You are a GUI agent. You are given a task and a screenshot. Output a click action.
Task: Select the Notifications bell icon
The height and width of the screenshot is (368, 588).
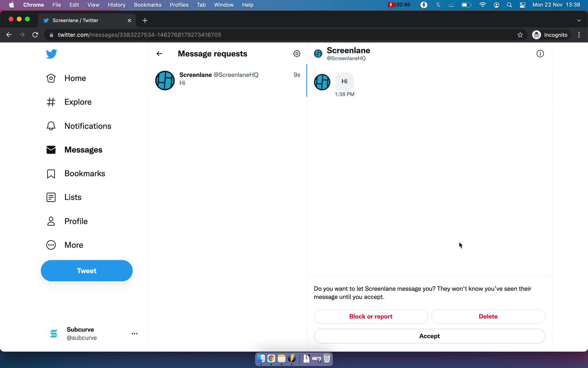50,125
